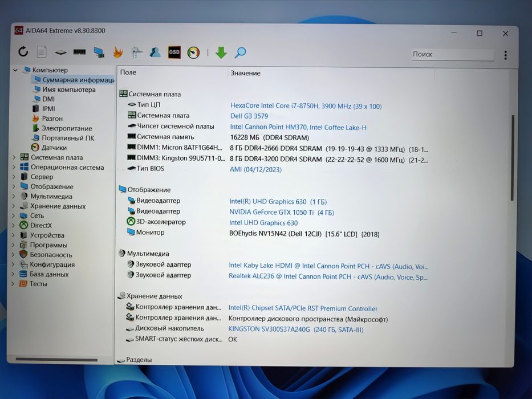The width and height of the screenshot is (532, 399).
Task: Expand Системная плата in the tree
Action: click(14, 157)
